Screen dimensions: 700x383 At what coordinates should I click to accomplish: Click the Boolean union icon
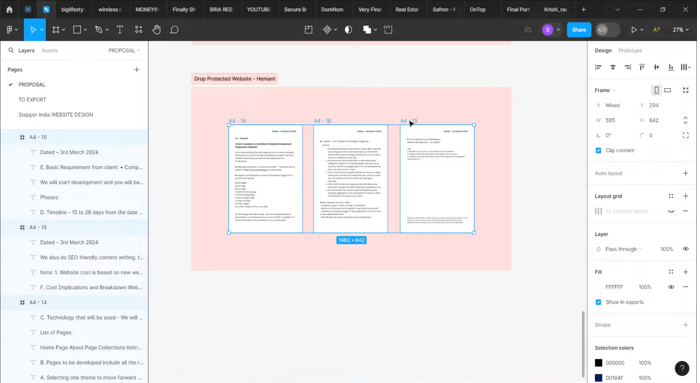367,30
